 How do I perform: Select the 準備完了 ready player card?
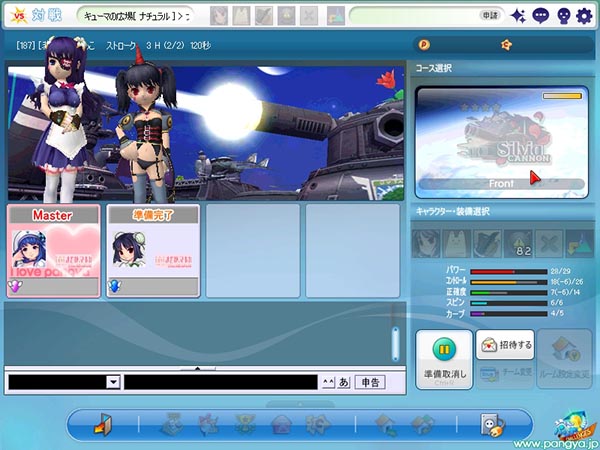click(153, 251)
